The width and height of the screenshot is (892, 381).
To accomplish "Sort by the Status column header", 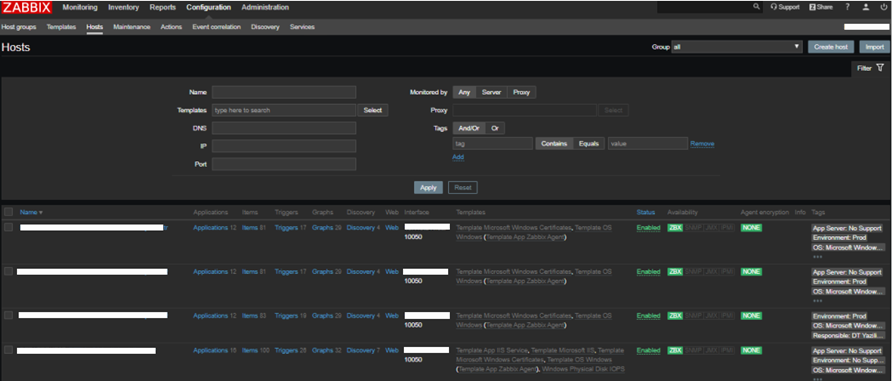I will (646, 212).
